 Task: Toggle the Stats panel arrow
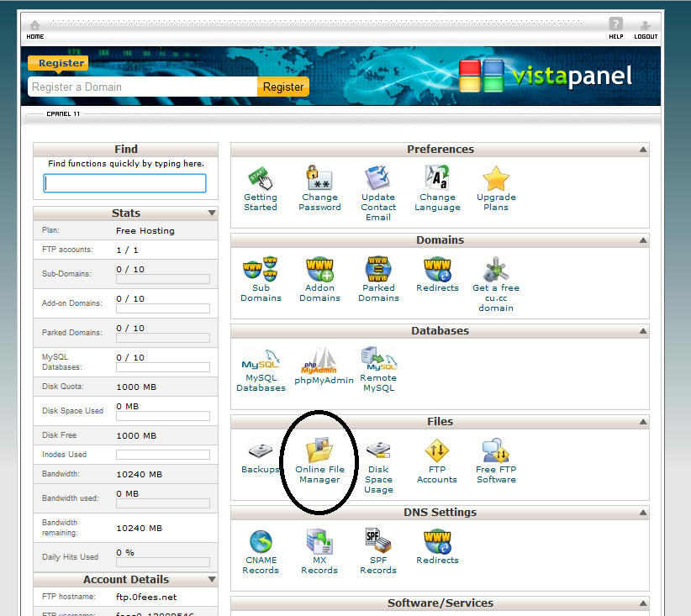[x=212, y=213]
